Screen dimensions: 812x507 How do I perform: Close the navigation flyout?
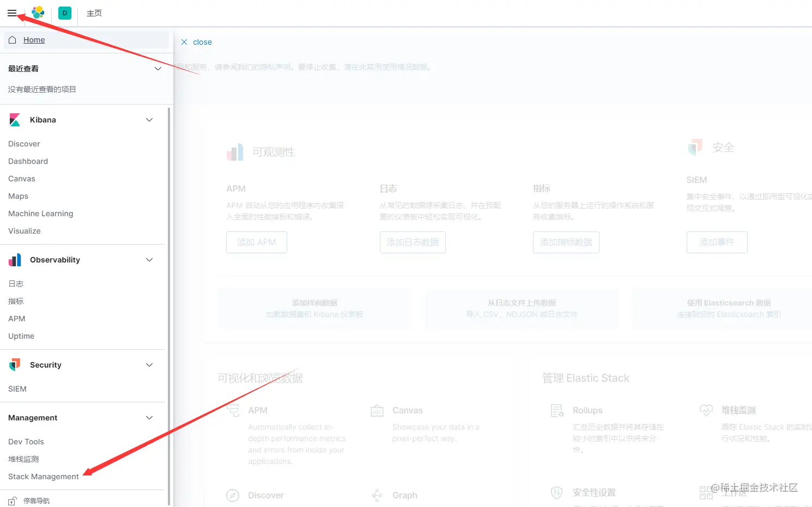point(196,42)
